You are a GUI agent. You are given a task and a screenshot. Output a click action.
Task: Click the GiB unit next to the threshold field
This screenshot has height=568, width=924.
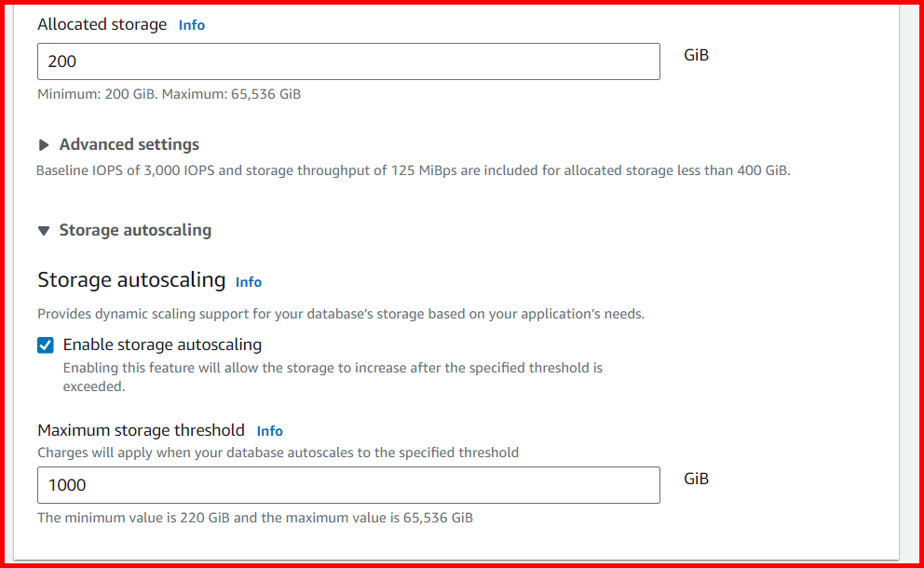(x=697, y=478)
